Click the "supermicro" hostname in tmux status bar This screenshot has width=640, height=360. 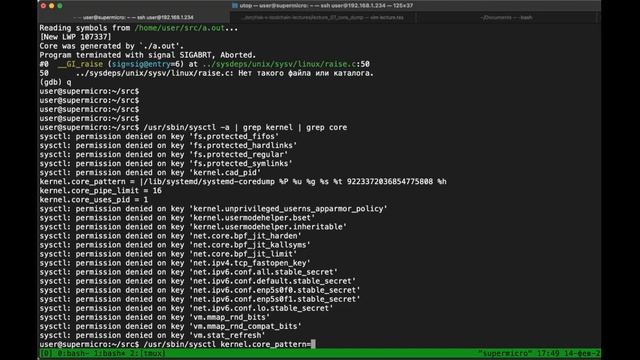coord(505,353)
